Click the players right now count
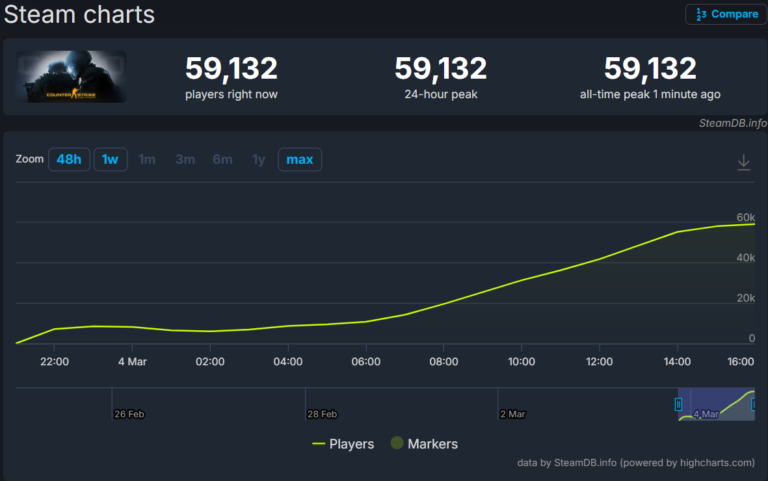 coord(231,68)
